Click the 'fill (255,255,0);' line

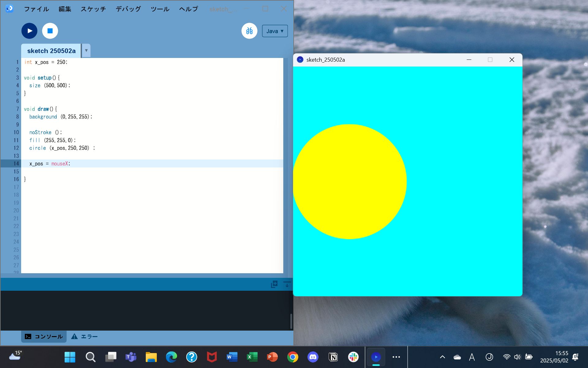point(52,140)
